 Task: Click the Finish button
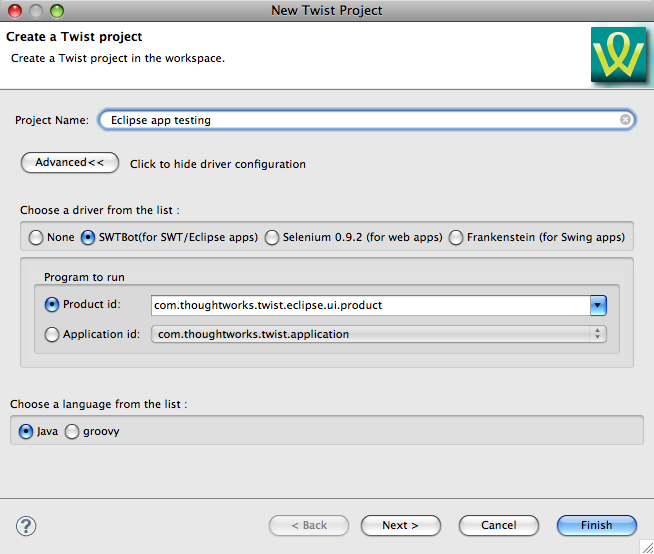click(x=596, y=525)
